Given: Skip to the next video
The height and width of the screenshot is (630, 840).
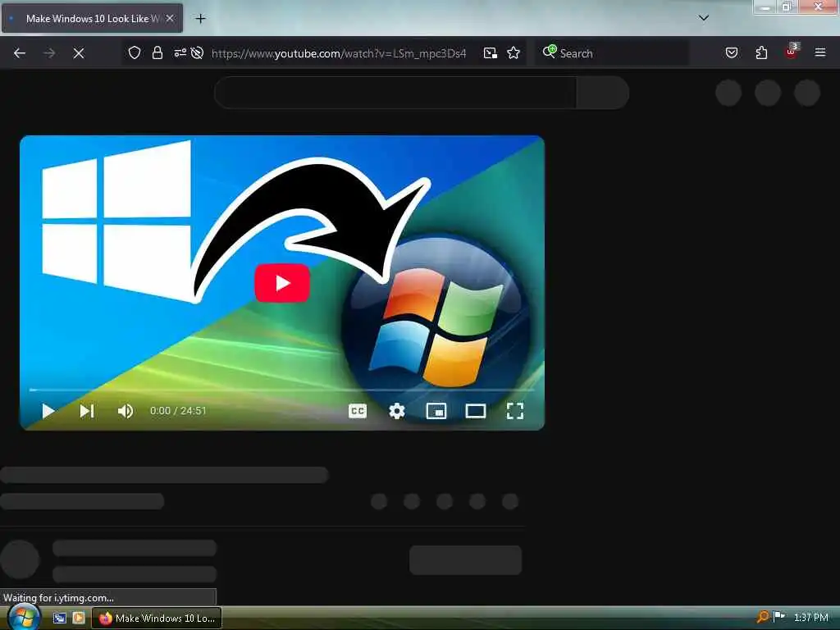Looking at the screenshot, I should click(x=87, y=411).
